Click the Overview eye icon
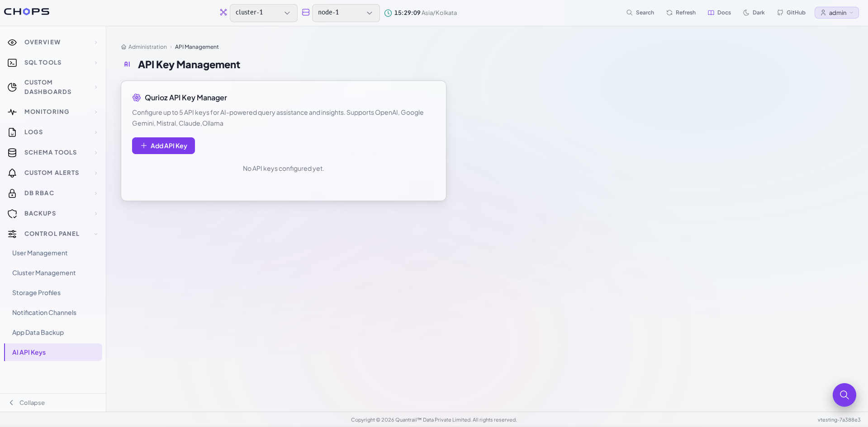 point(12,42)
